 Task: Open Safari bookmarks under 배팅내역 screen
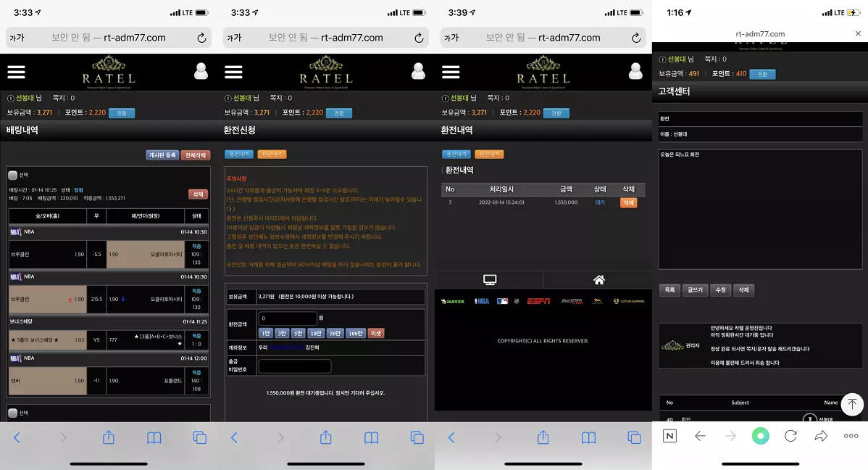pyautogui.click(x=154, y=438)
